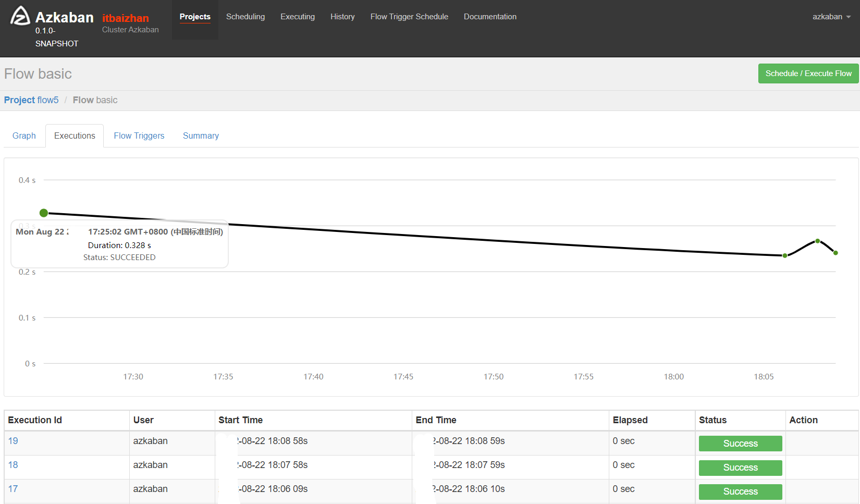Open the Projects menu item
The height and width of the screenshot is (504, 860).
[x=195, y=17]
